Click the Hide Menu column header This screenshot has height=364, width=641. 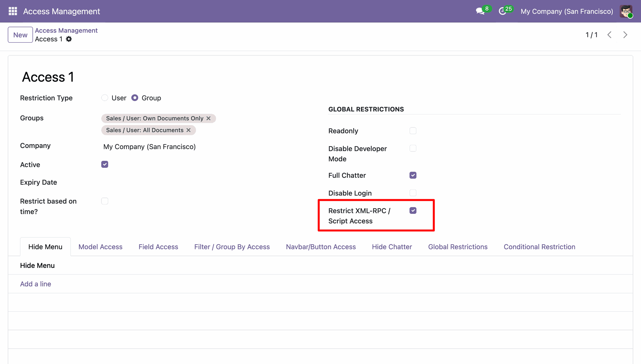click(x=37, y=266)
